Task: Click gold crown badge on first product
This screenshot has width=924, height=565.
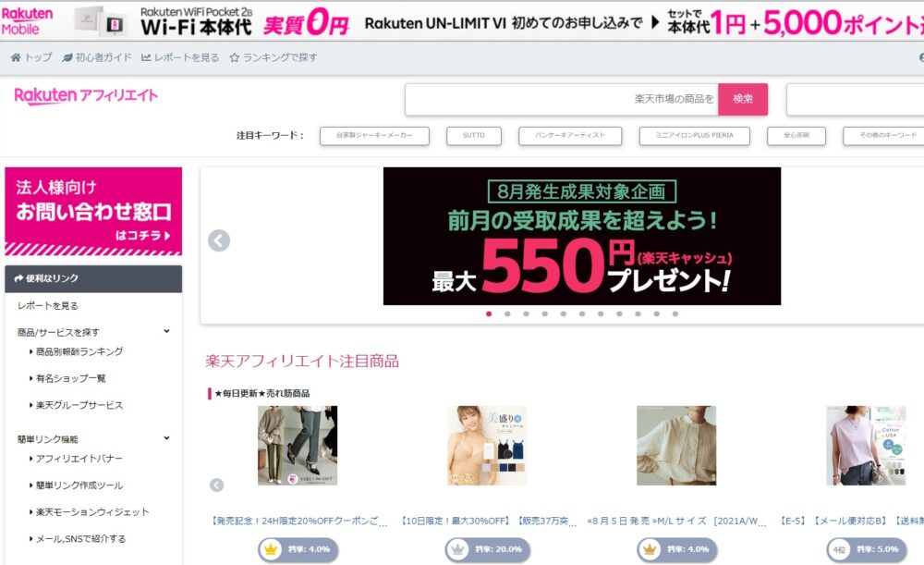Action: point(271,549)
